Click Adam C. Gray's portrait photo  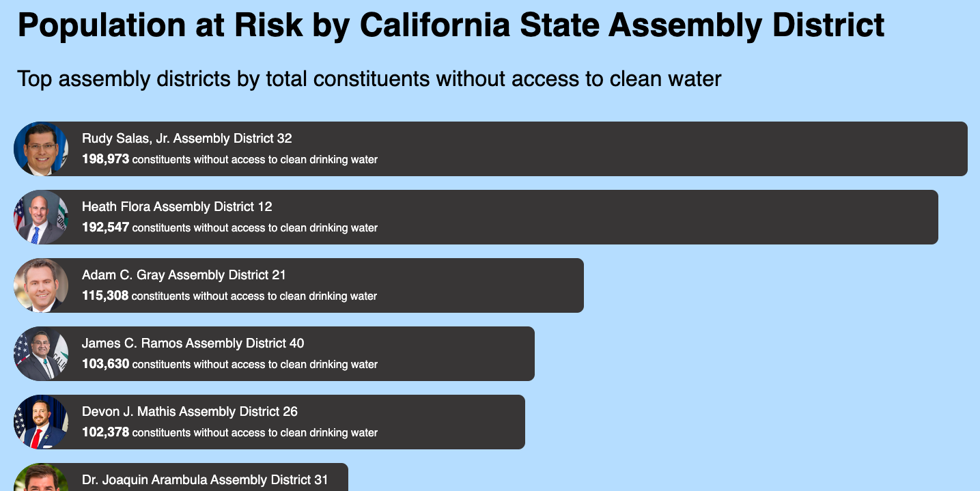[41, 285]
